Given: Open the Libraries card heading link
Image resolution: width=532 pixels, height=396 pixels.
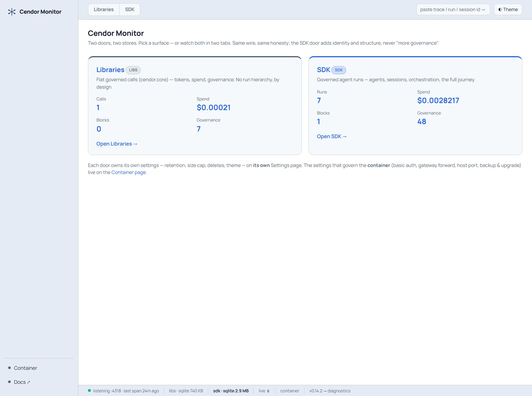Looking at the screenshot, I should 110,70.
